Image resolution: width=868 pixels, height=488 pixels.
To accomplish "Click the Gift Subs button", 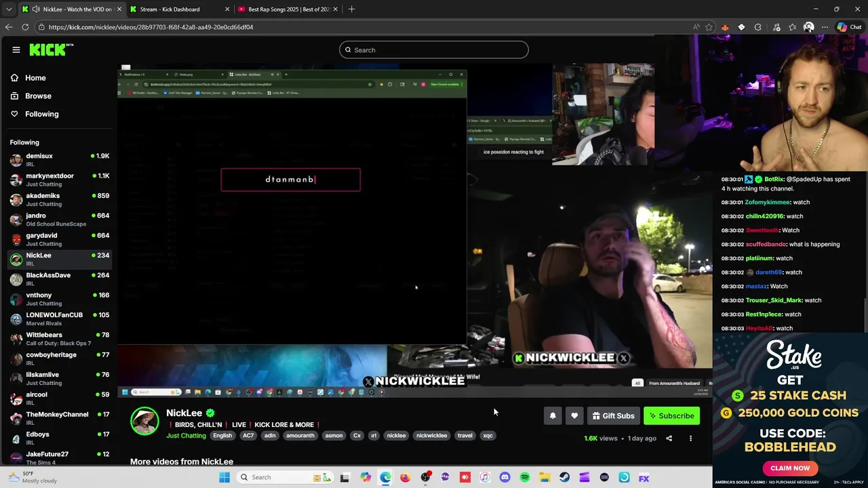I will coord(613,415).
